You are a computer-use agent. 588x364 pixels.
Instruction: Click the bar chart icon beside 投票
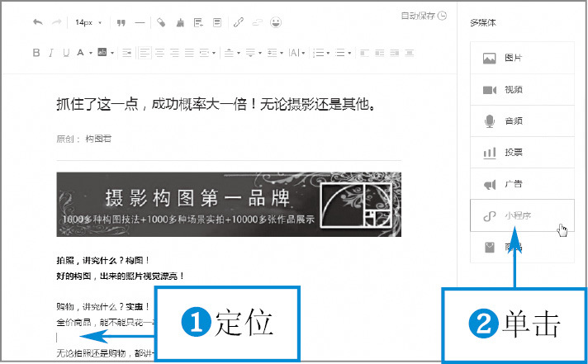[x=490, y=153]
